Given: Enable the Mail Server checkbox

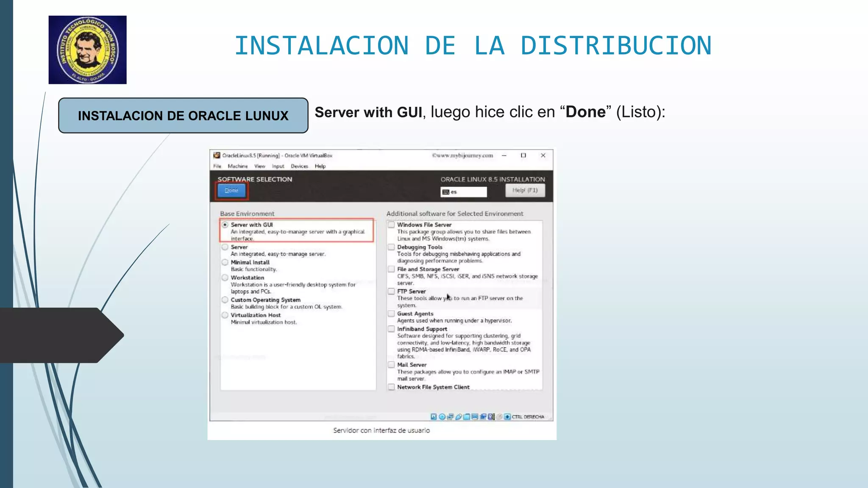Looking at the screenshot, I should tap(391, 365).
